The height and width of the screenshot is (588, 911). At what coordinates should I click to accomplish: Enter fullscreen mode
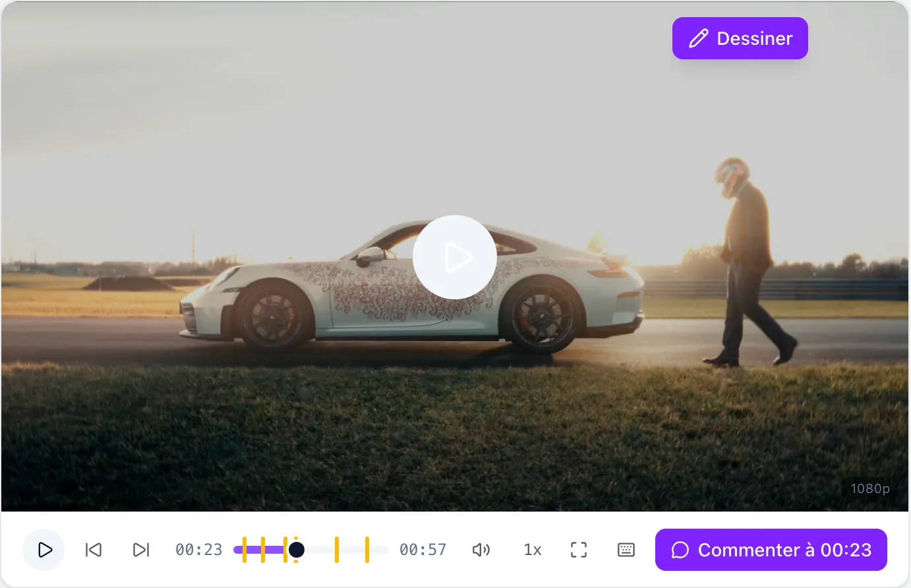pyautogui.click(x=579, y=550)
